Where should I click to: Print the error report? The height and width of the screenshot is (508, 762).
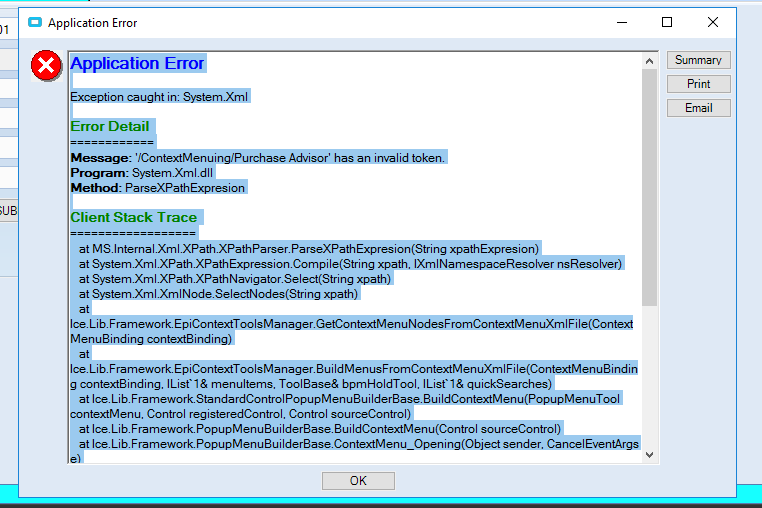698,84
